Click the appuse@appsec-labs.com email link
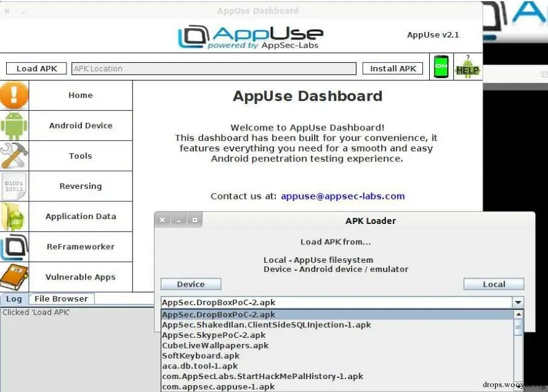Image resolution: width=548 pixels, height=392 pixels. click(x=343, y=196)
